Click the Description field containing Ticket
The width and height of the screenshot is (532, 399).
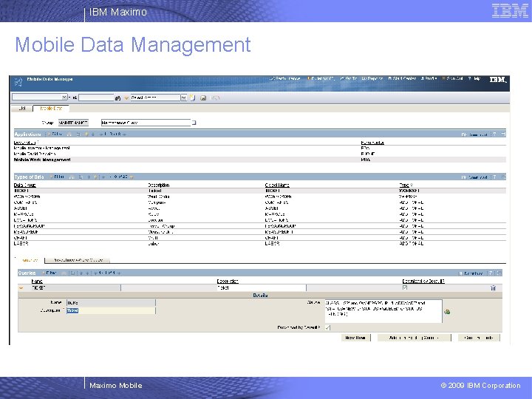pyautogui.click(x=111, y=310)
